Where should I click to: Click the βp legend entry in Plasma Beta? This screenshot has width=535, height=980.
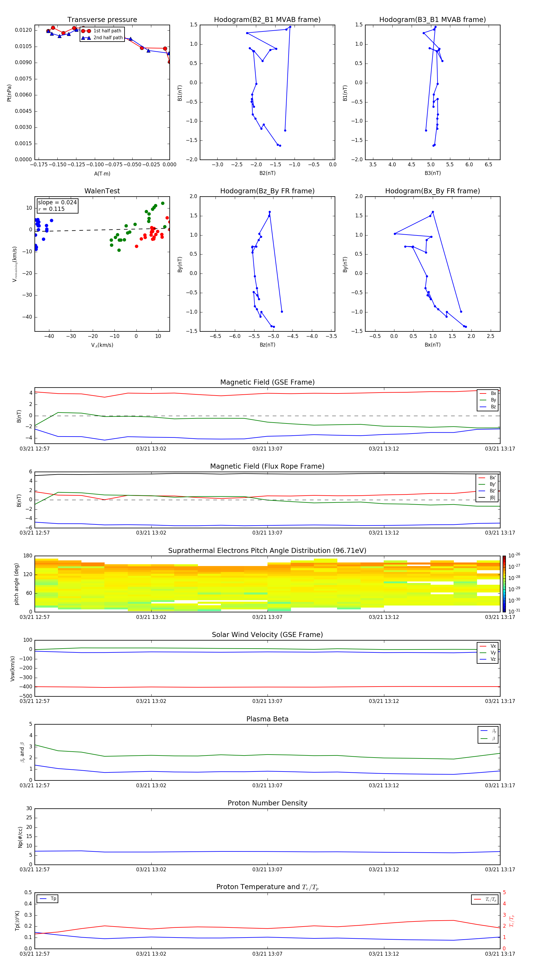[488, 731]
